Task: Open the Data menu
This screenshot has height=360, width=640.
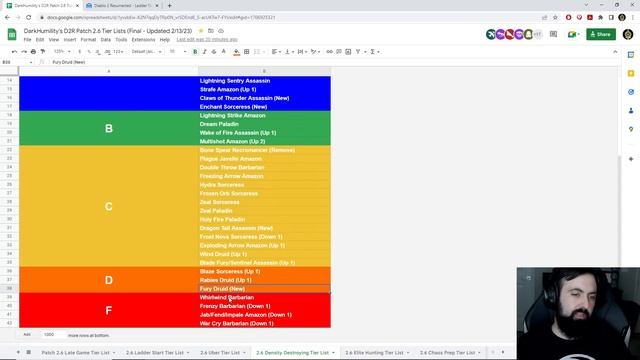Action: (106, 40)
